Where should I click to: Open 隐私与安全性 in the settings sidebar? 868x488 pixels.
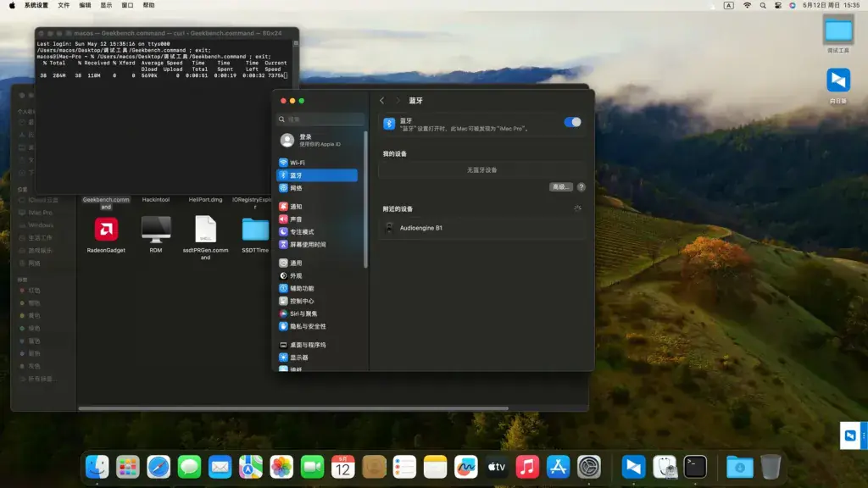[x=317, y=326]
